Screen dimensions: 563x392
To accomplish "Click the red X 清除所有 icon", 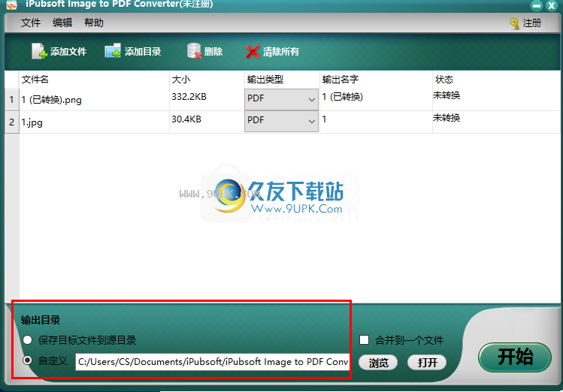I will click(x=253, y=52).
